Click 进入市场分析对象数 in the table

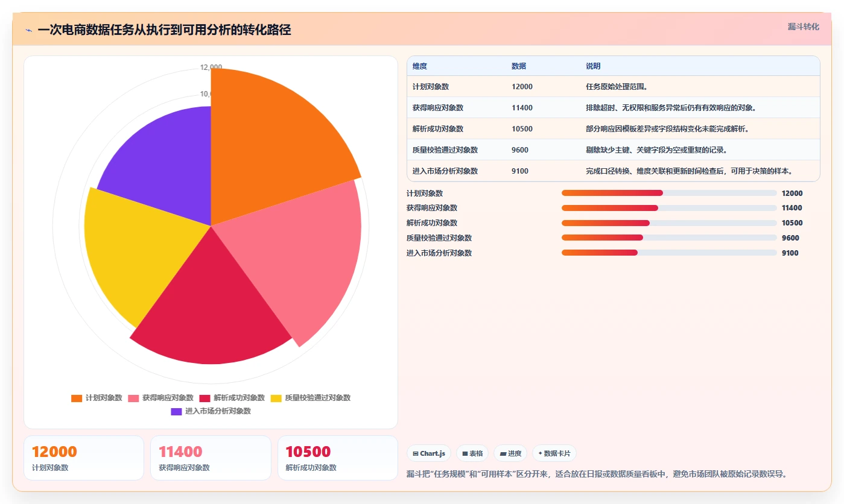[445, 171]
